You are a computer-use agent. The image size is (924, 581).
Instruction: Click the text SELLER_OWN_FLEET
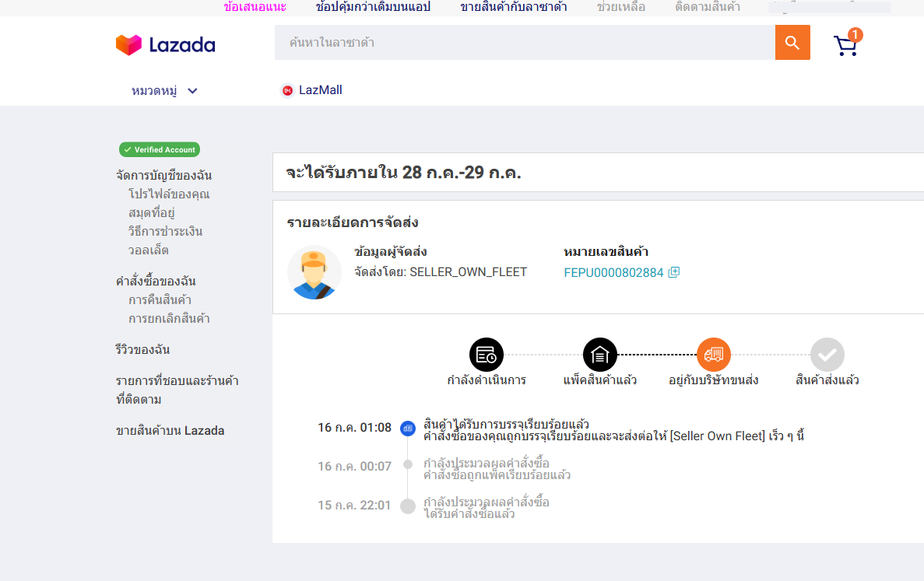click(469, 272)
